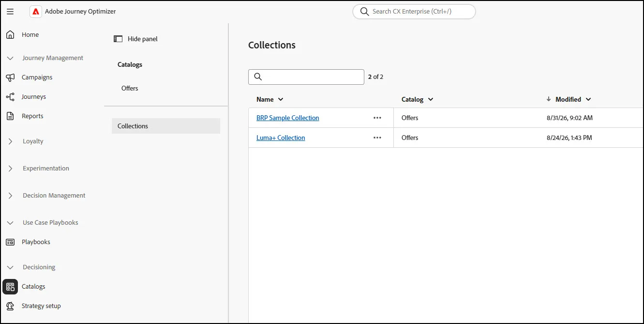Hide the side panel
The width and height of the screenshot is (644, 324).
point(136,39)
